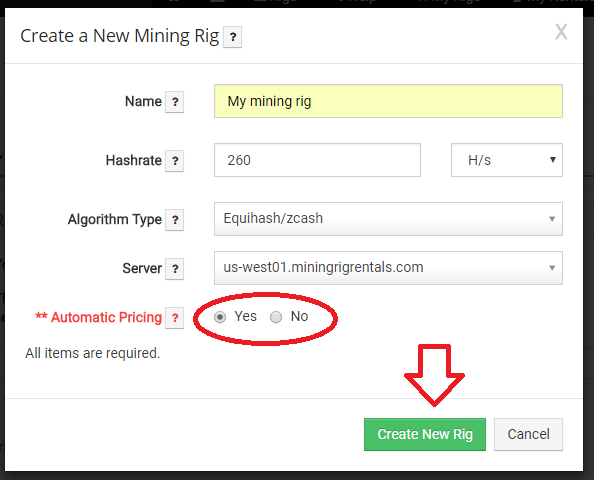Close dialog with the X icon
The width and height of the screenshot is (594, 480).
561,32
